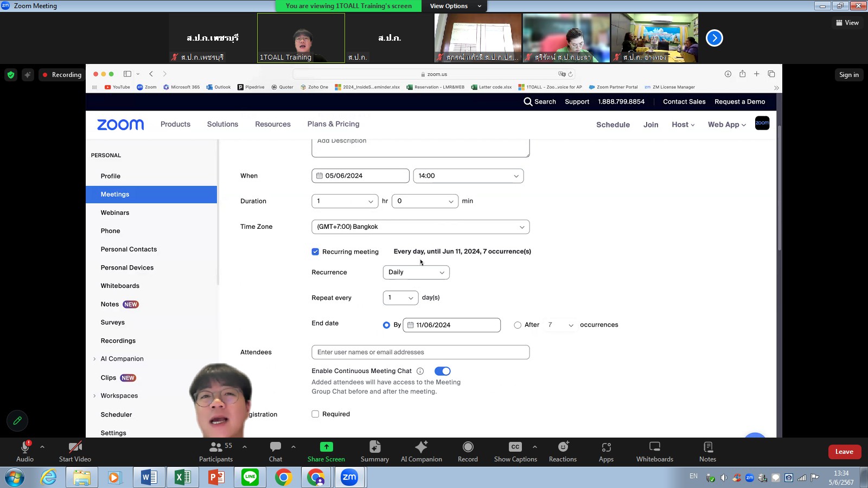Click the End date 11/06/2024 field
Image resolution: width=868 pixels, height=488 pixels.
tap(452, 325)
